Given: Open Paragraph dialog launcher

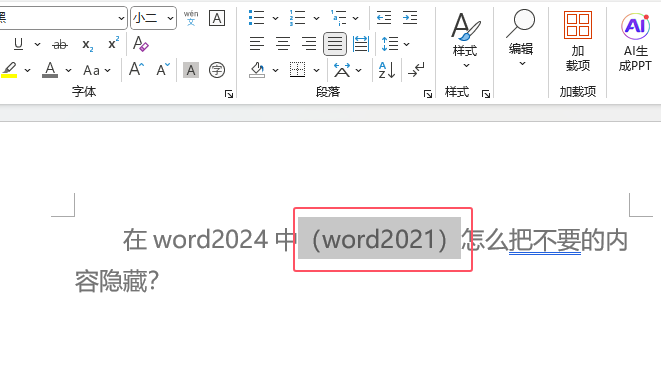Looking at the screenshot, I should (x=428, y=94).
